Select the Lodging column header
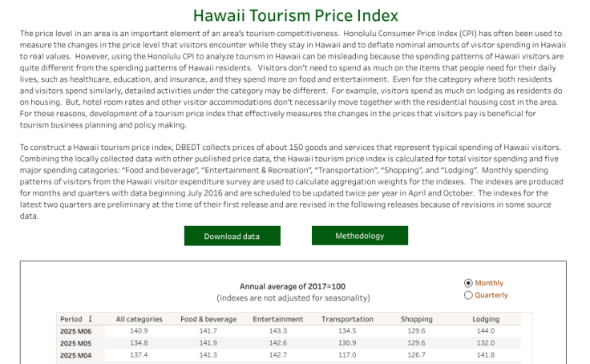This screenshot has width=590, height=364. point(486,319)
